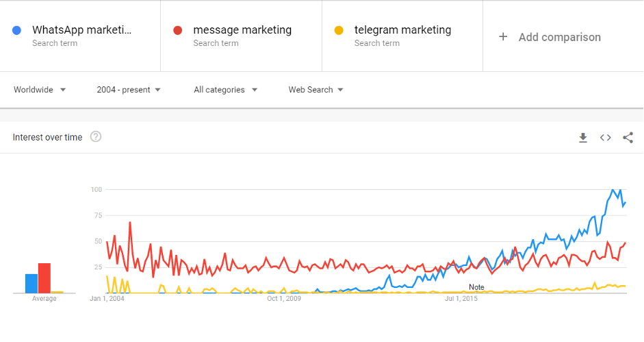The image size is (644, 342).
Task: Open the All categories dropdown
Action: [x=225, y=90]
